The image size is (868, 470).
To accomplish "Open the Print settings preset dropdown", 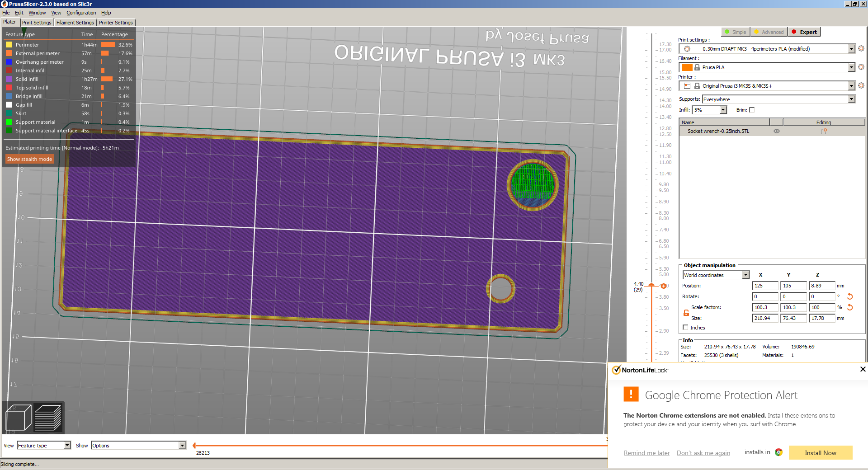I will click(x=852, y=49).
